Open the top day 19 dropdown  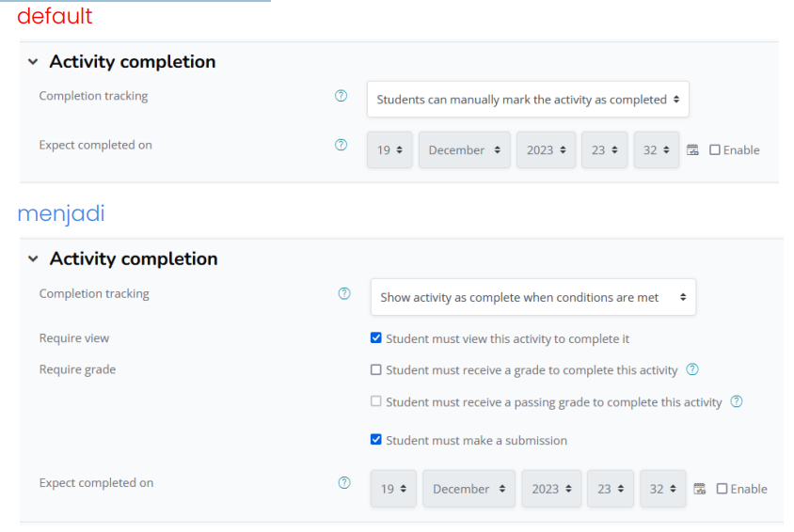point(389,150)
